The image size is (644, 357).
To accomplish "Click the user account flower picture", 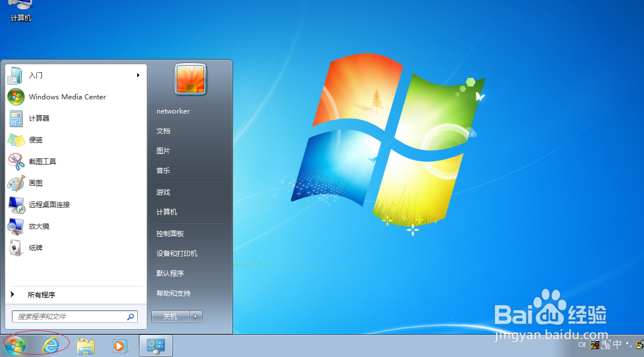I will tap(190, 79).
